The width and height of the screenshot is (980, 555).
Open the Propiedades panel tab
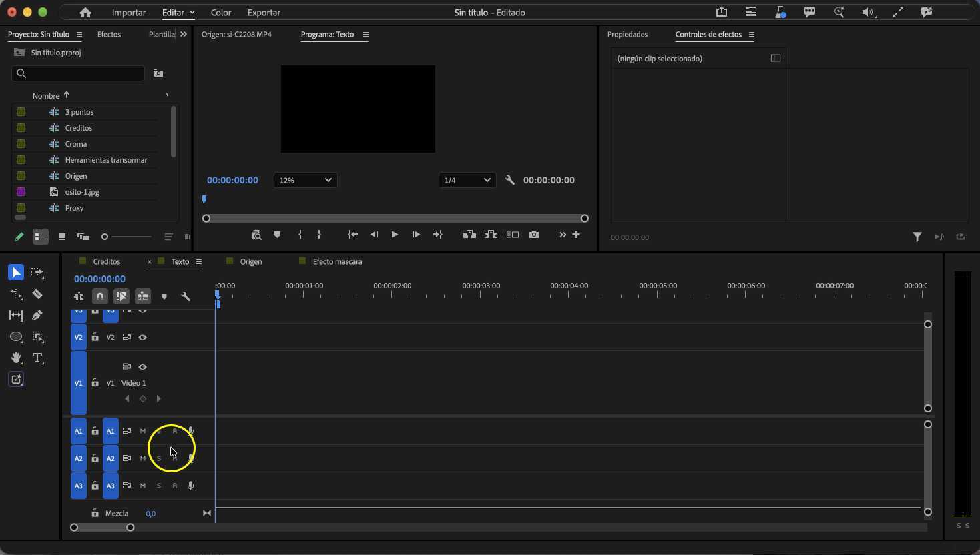[628, 35]
